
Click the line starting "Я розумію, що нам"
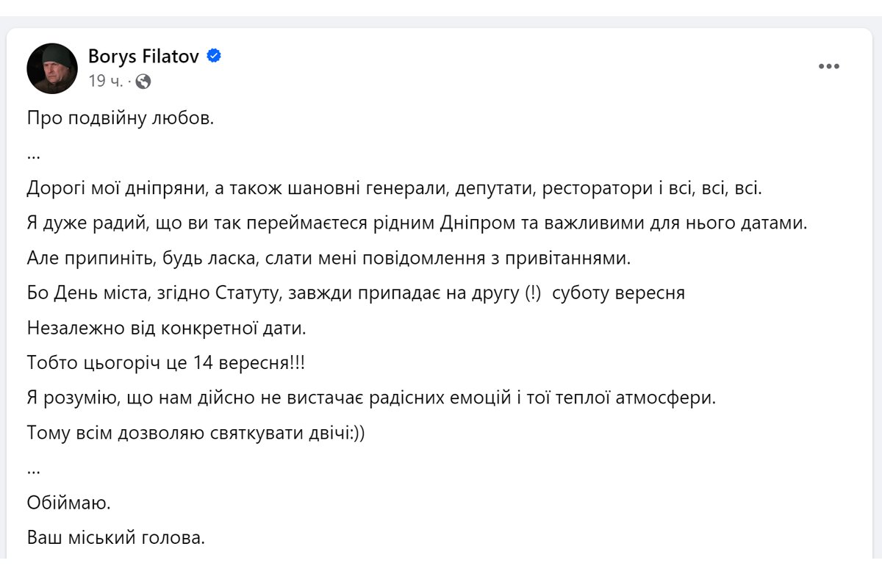[x=371, y=398]
